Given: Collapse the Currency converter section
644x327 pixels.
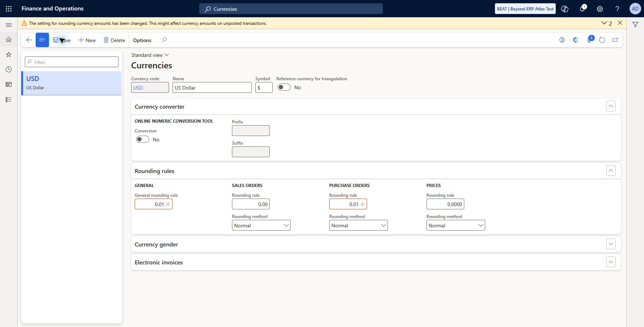Looking at the screenshot, I should click(611, 106).
